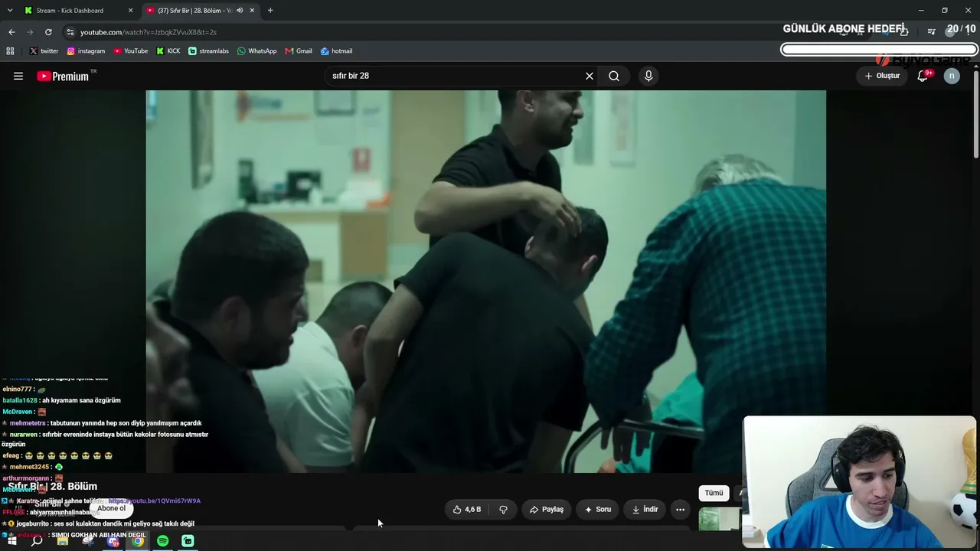980x551 pixels.
Task: Open the suggested video thumbnail
Action: click(x=720, y=519)
